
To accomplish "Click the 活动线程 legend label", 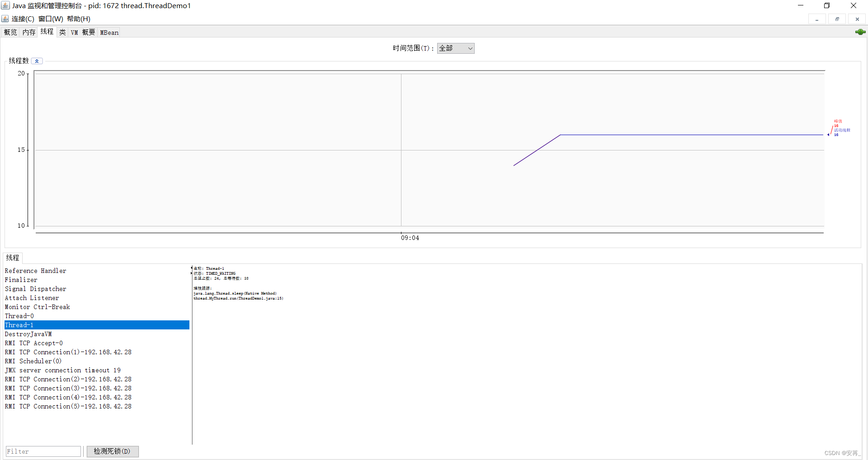I will (x=842, y=130).
